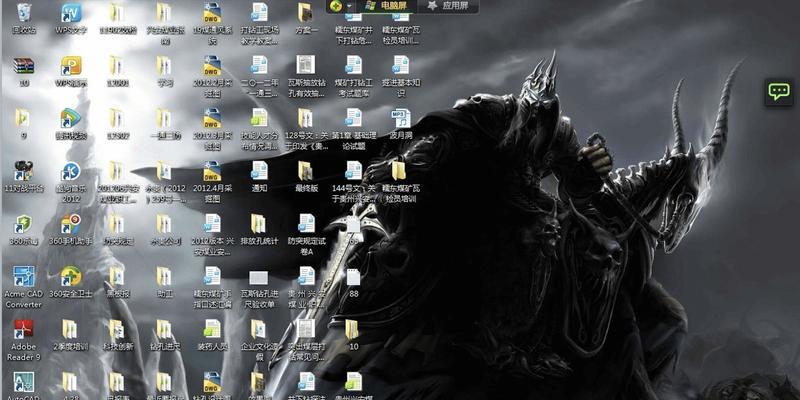Launch the Adobe Reader 9 shortcut
800x400 pixels.
click(23, 340)
